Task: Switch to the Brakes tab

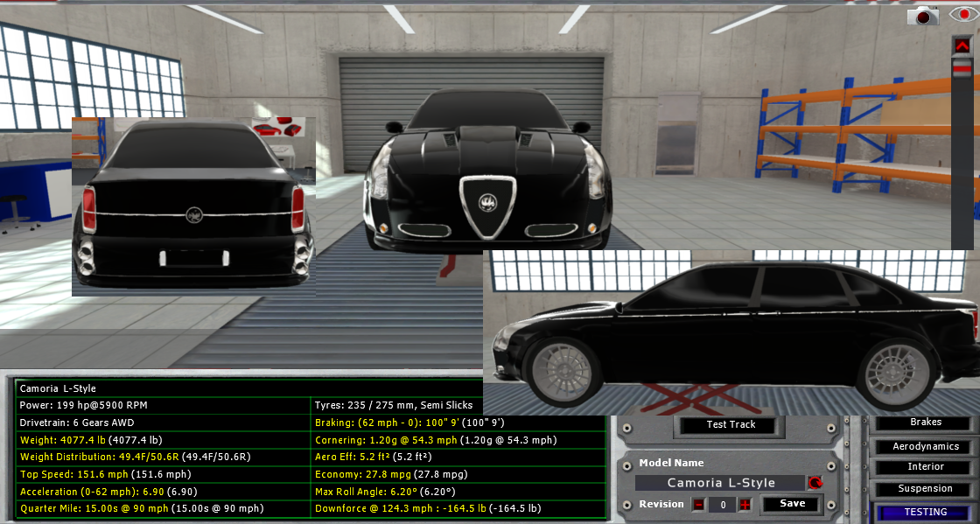Action: point(926,423)
